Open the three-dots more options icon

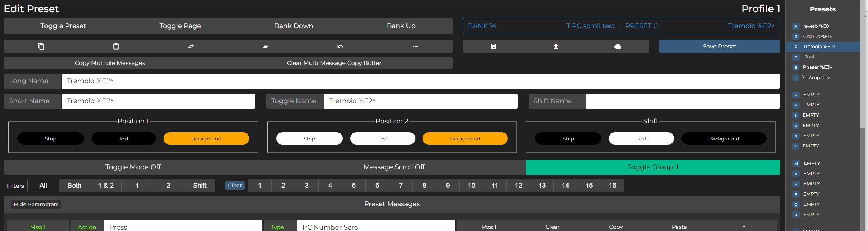[415, 46]
